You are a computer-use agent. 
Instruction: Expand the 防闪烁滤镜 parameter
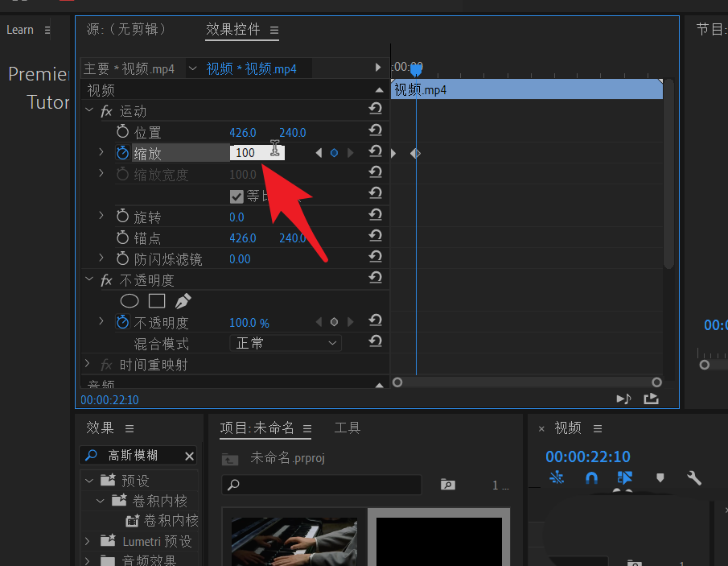coord(101,258)
